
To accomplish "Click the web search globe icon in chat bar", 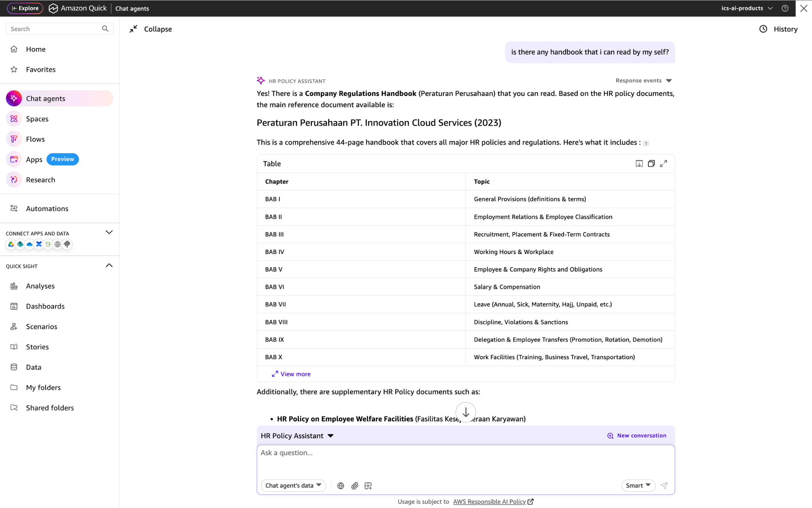I will tap(341, 486).
